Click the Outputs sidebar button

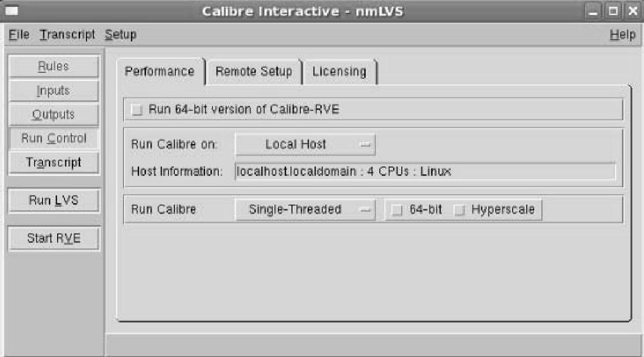click(x=54, y=115)
